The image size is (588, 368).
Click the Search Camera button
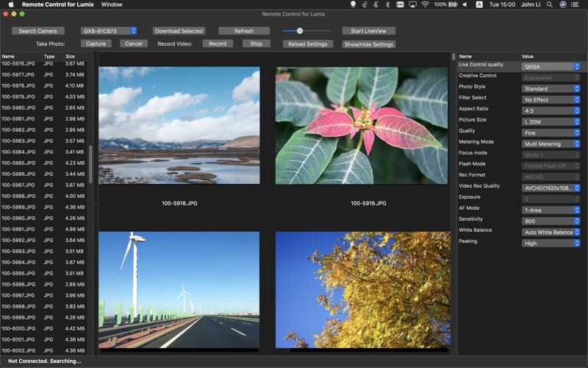pos(38,31)
